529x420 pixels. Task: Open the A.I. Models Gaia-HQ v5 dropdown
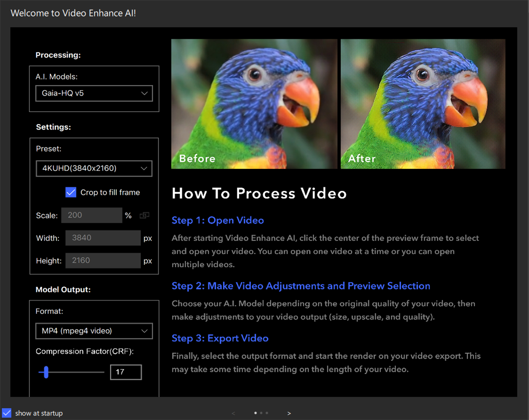pos(94,93)
